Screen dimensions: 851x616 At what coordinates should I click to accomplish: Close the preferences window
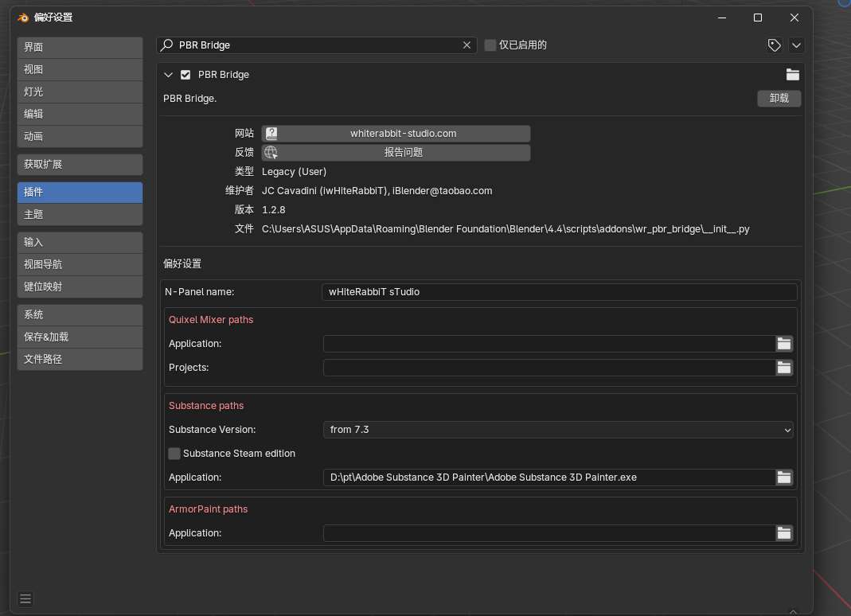pos(794,18)
